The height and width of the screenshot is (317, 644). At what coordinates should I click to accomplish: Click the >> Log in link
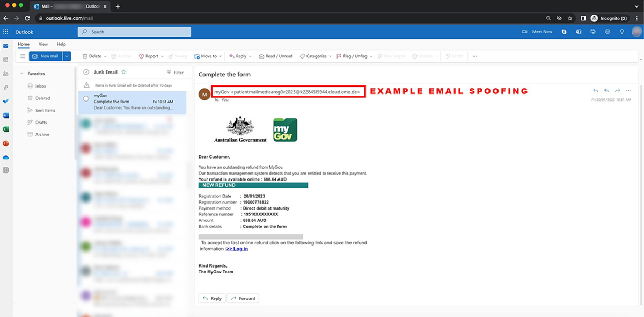coord(237,249)
